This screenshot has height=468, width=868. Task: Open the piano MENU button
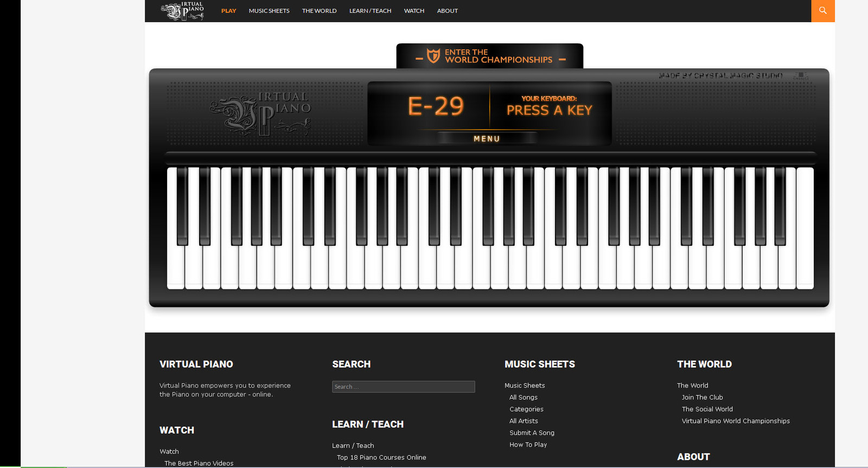click(487, 139)
